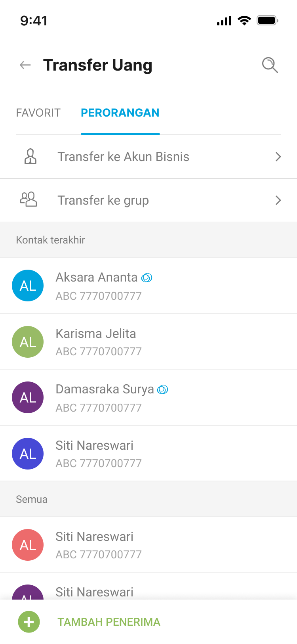
Task: Open the Transfer ke grup option
Action: (103, 200)
